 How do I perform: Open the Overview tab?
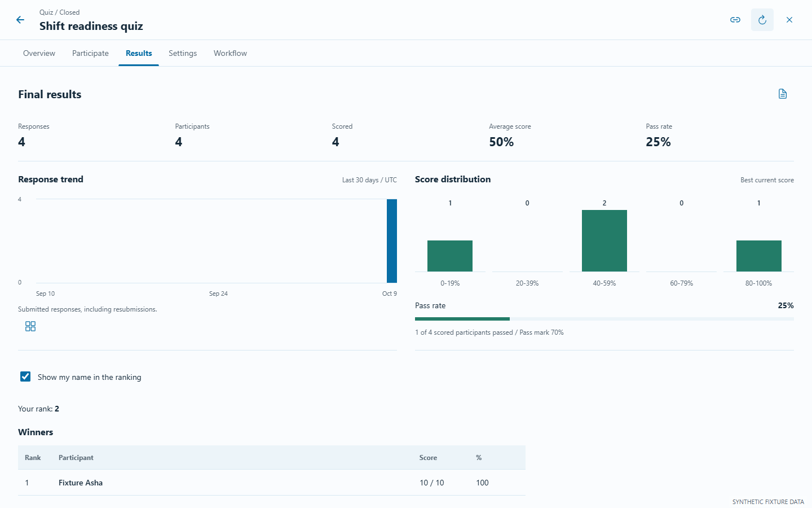pyautogui.click(x=39, y=53)
